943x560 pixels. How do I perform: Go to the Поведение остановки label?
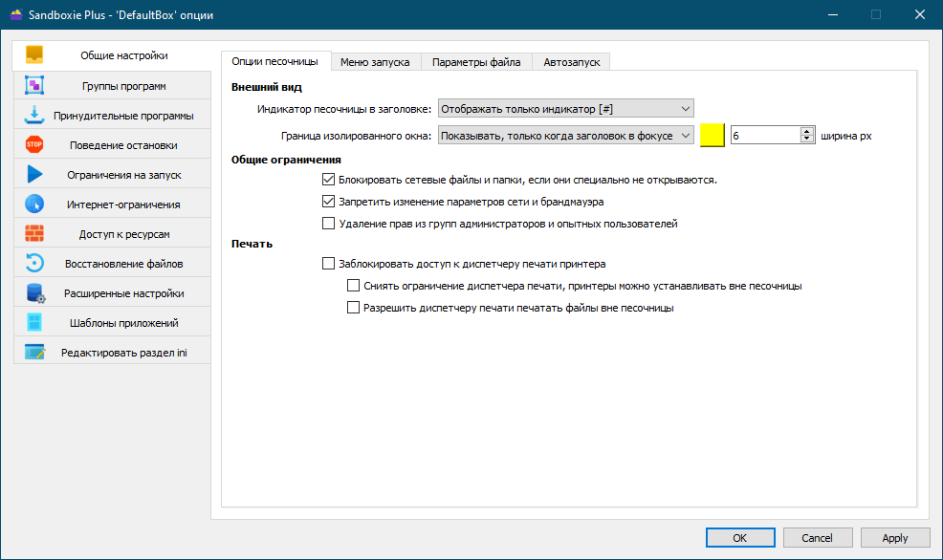pyautogui.click(x=123, y=145)
